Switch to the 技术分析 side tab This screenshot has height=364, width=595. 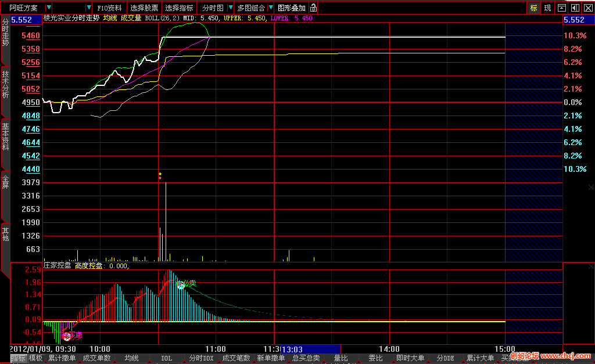tap(5, 84)
